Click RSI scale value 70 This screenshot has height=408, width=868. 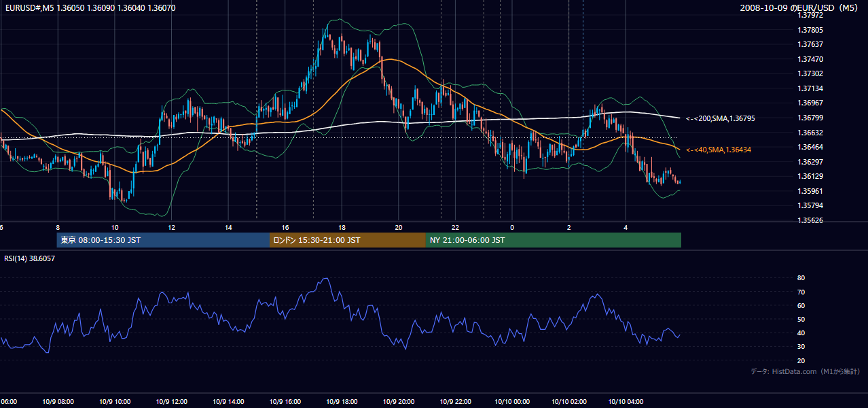click(x=801, y=292)
